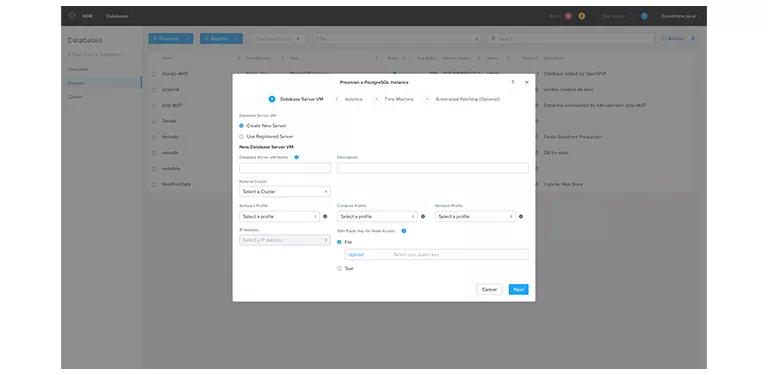Viewport: 768px width, 375px height.
Task: Click 'Database added by OpenShift' description
Action: point(575,74)
